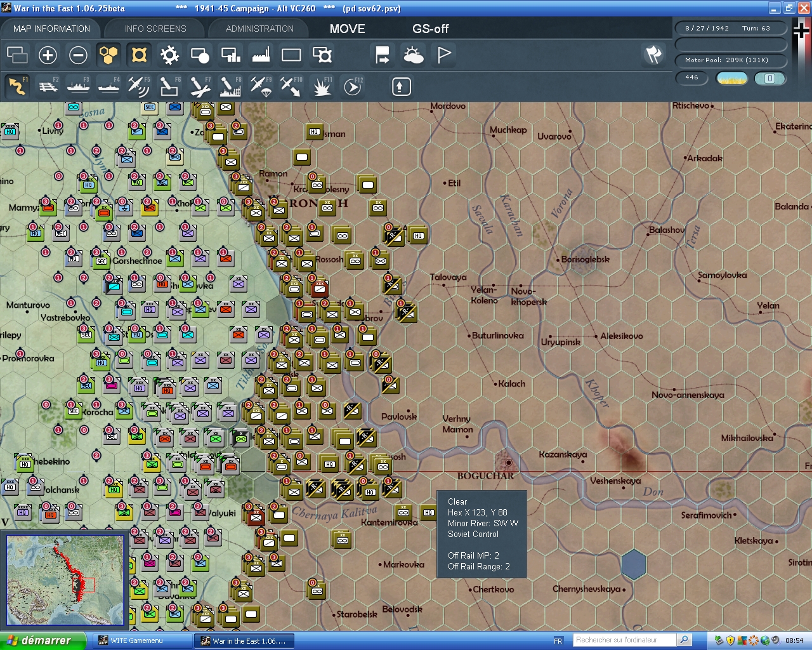
Task: Click the zoom out icon
Action: (x=78, y=55)
